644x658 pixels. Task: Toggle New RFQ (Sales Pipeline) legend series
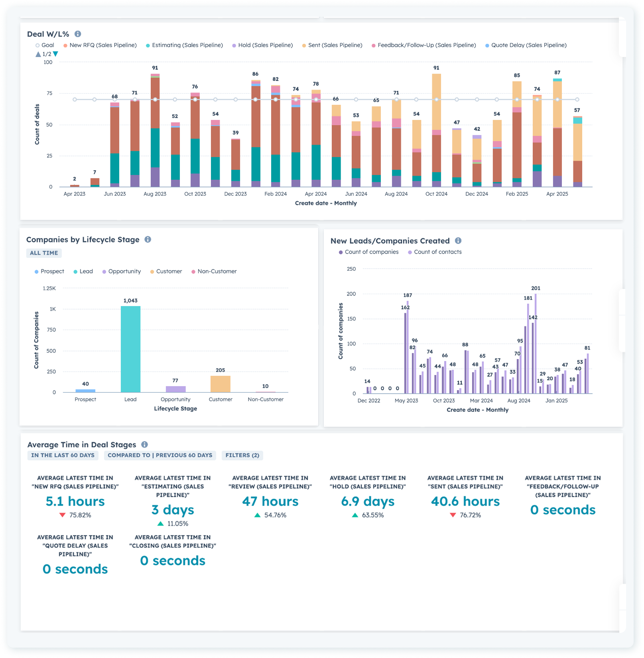coord(100,45)
